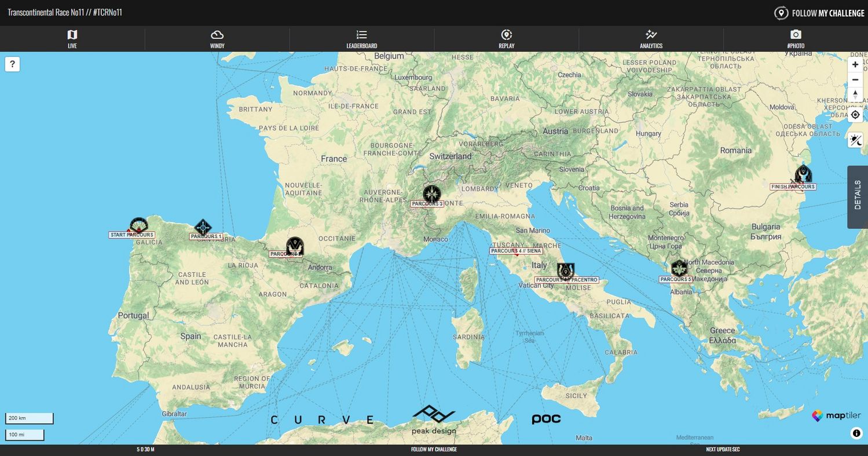Toggle day/night map mode
The height and width of the screenshot is (456, 868).
[x=855, y=140]
